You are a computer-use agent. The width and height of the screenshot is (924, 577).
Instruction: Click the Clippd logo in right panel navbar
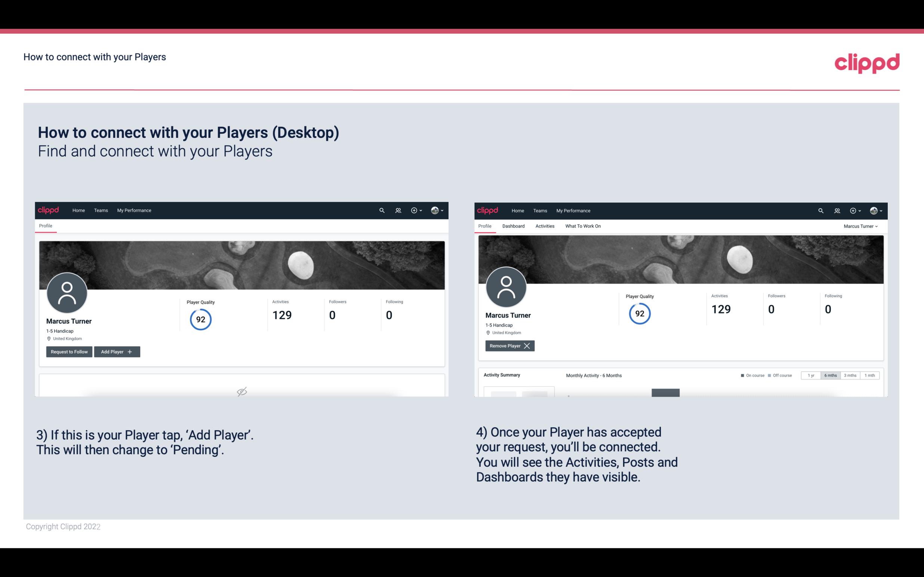click(x=488, y=210)
